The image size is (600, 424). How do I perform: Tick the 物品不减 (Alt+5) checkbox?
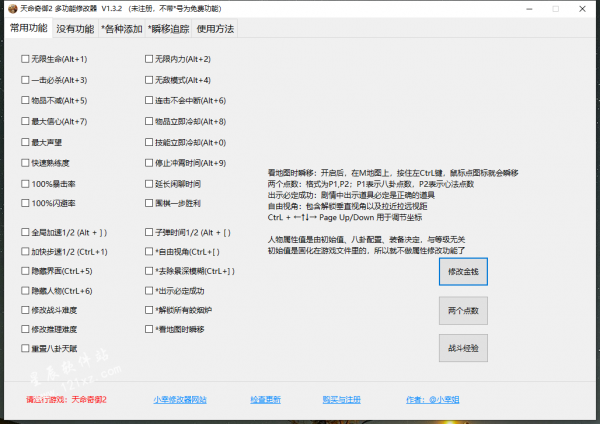(x=25, y=101)
